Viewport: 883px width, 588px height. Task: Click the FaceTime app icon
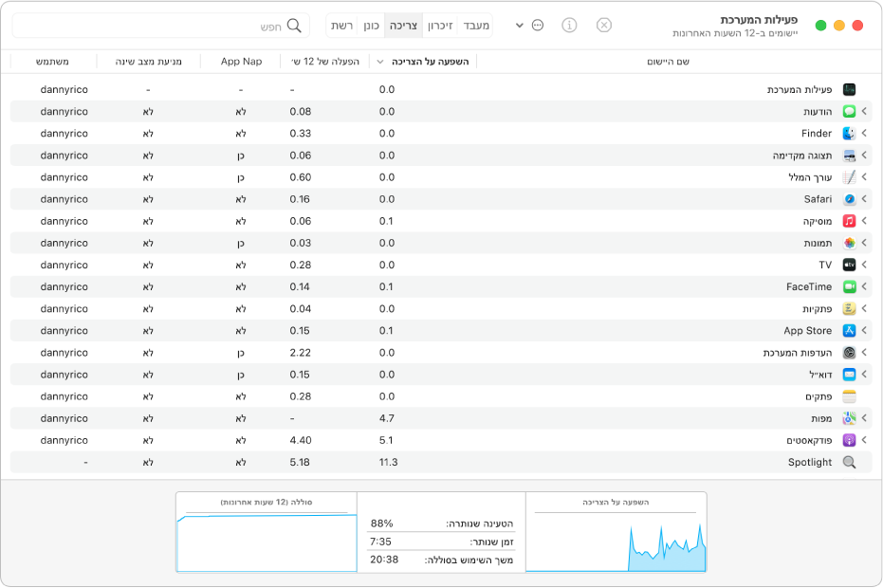point(849,287)
